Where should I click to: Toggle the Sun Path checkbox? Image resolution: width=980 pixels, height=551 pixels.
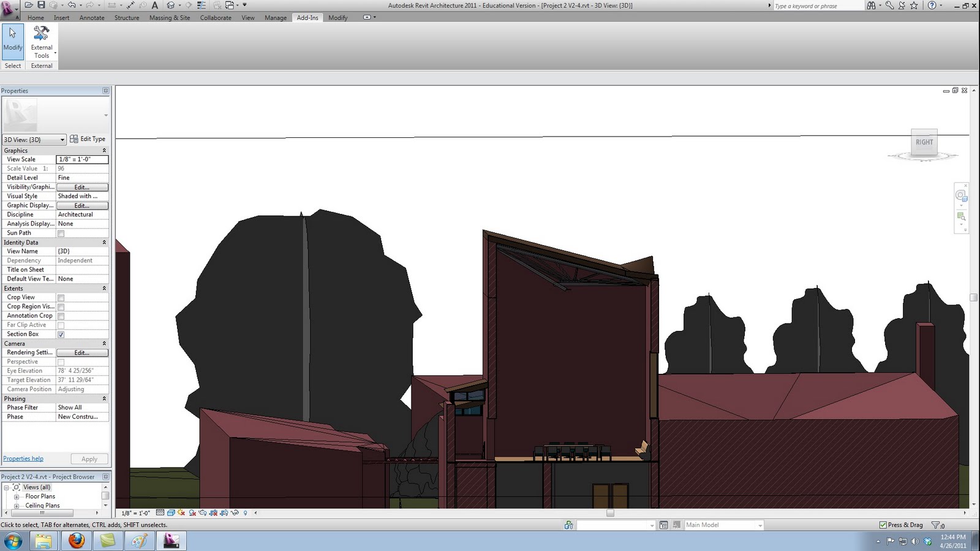[x=61, y=234]
